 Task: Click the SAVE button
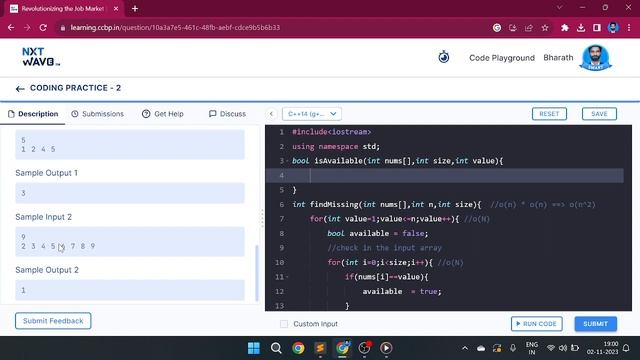click(599, 114)
